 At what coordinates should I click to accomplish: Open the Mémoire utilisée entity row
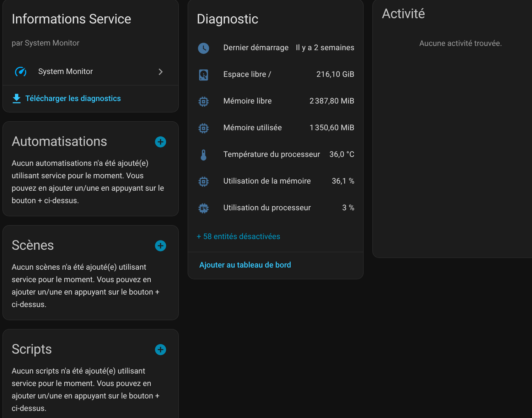(252, 128)
